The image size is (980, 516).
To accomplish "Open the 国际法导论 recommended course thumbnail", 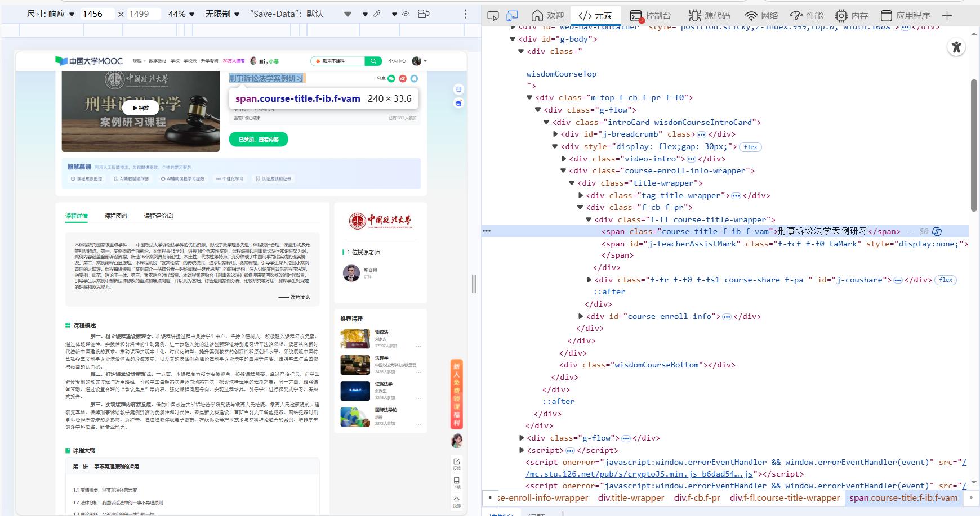I will click(355, 416).
